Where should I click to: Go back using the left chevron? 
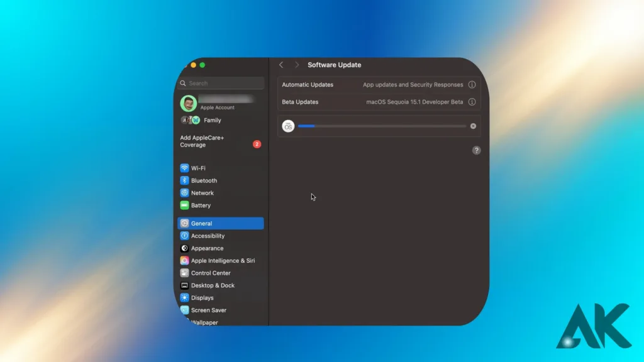(x=281, y=65)
